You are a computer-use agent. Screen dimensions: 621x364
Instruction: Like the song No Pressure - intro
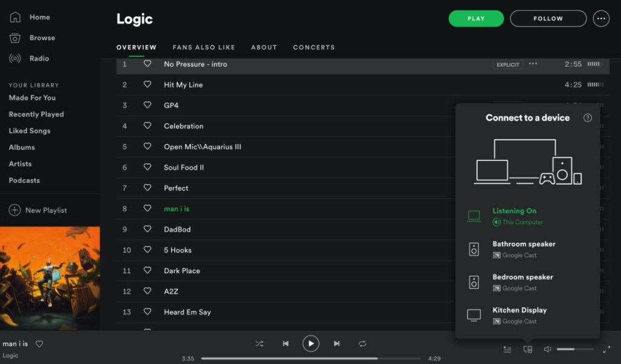[x=147, y=64]
